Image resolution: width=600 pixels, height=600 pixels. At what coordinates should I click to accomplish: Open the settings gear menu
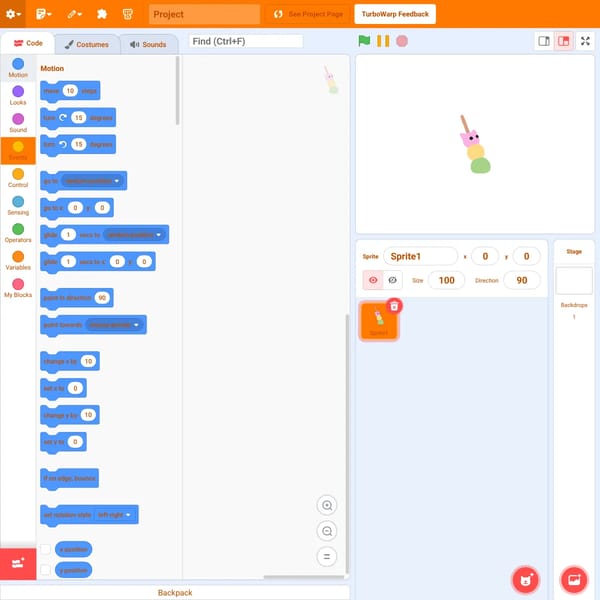[x=13, y=14]
